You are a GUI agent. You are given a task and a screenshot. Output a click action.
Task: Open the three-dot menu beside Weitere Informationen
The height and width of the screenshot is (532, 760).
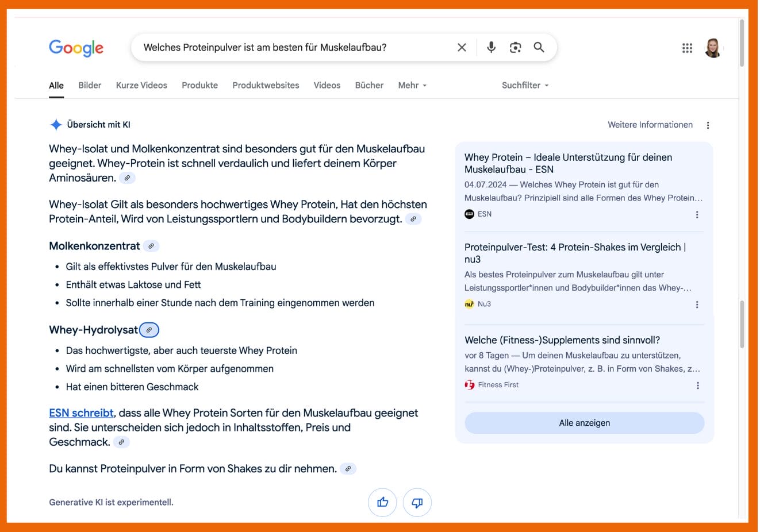pyautogui.click(x=708, y=125)
